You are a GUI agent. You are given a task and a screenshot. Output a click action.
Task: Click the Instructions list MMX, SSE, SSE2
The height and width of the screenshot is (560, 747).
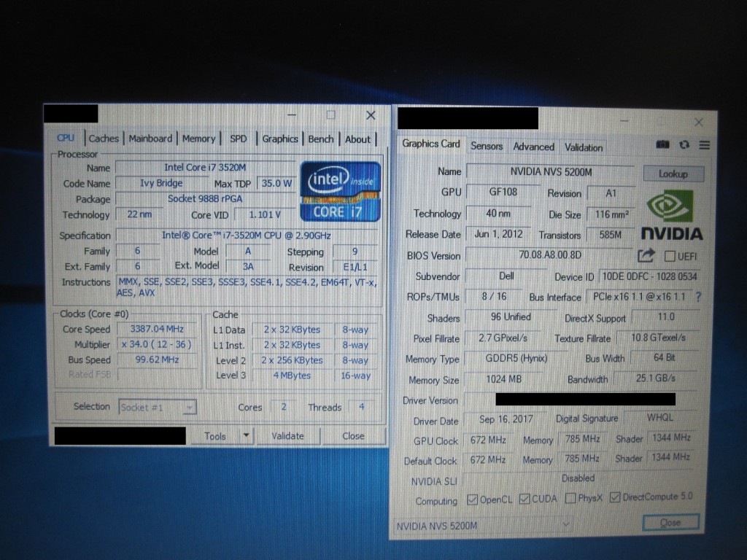click(247, 287)
